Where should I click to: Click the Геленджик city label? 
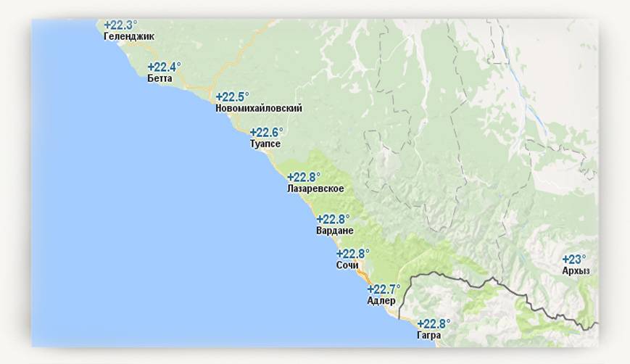tap(128, 36)
